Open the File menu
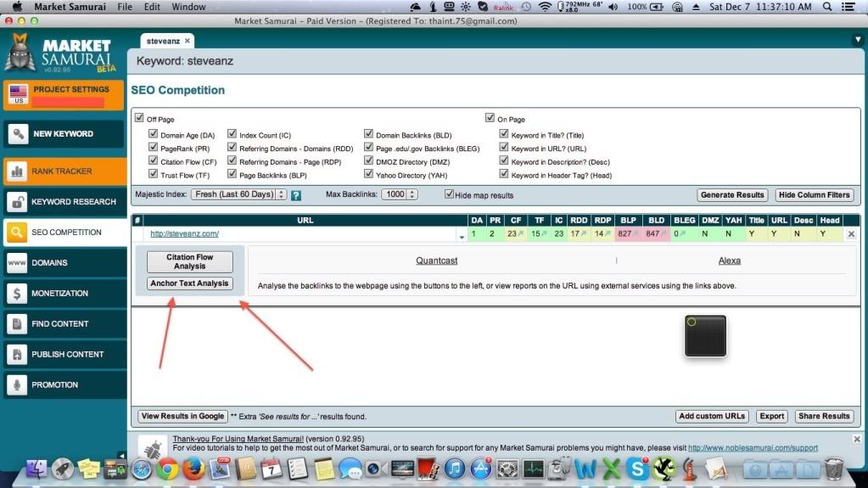This screenshot has height=488, width=868. pos(125,7)
